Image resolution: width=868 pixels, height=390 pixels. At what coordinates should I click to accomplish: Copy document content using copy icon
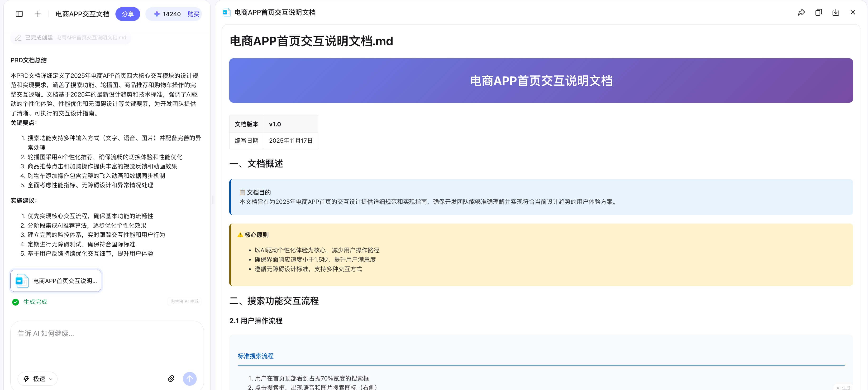point(818,12)
